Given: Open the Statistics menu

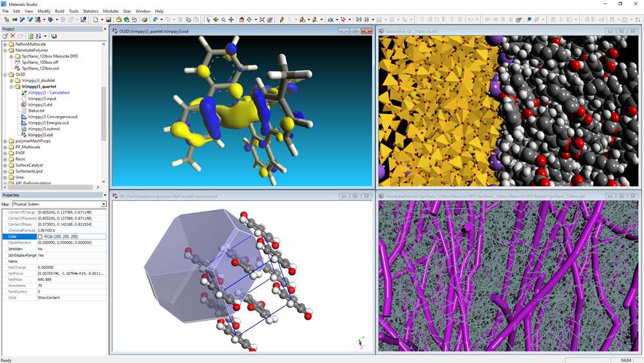Looking at the screenshot, I should (90, 11).
